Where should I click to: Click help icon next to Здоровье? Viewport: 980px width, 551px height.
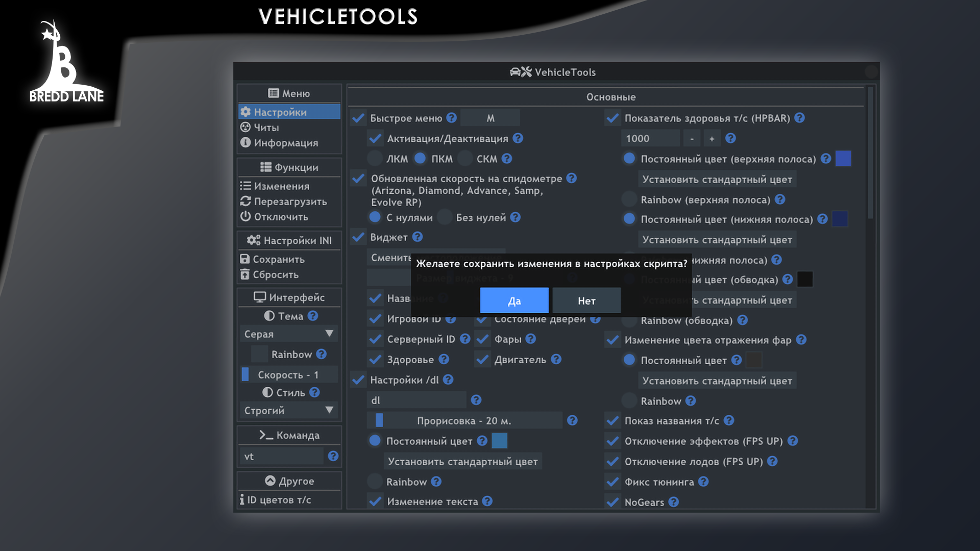click(x=444, y=359)
